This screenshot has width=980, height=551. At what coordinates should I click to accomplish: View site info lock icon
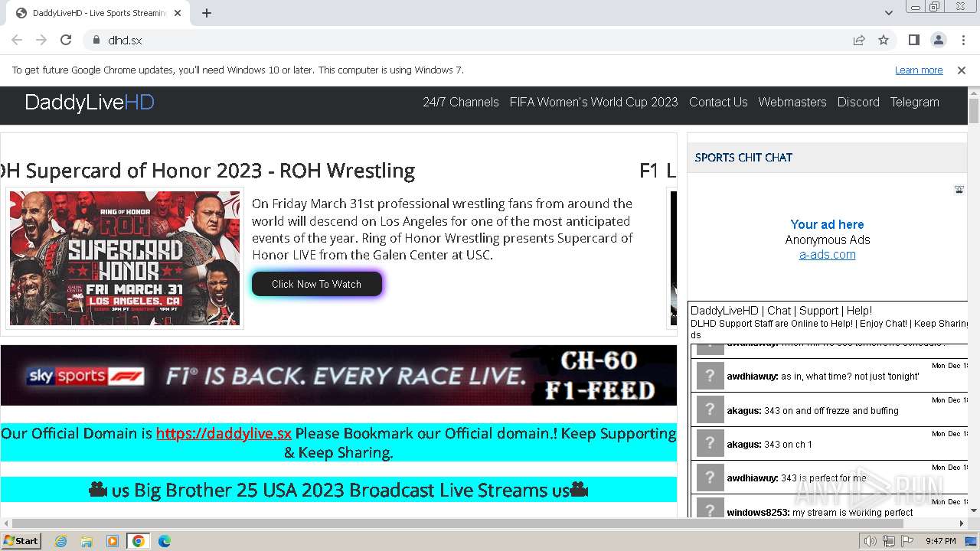(96, 40)
